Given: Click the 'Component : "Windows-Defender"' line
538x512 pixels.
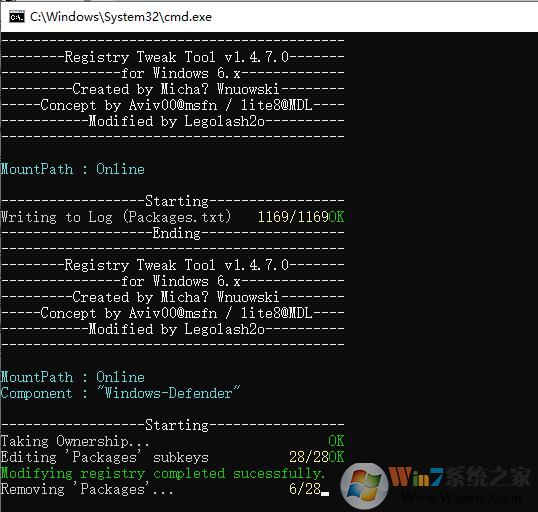Looking at the screenshot, I should click(x=120, y=393).
